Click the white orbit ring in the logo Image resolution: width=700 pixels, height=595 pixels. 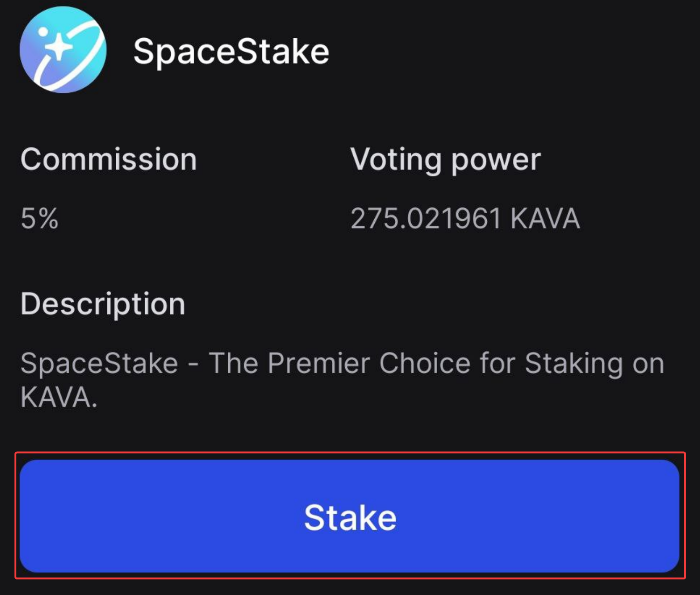tap(89, 56)
